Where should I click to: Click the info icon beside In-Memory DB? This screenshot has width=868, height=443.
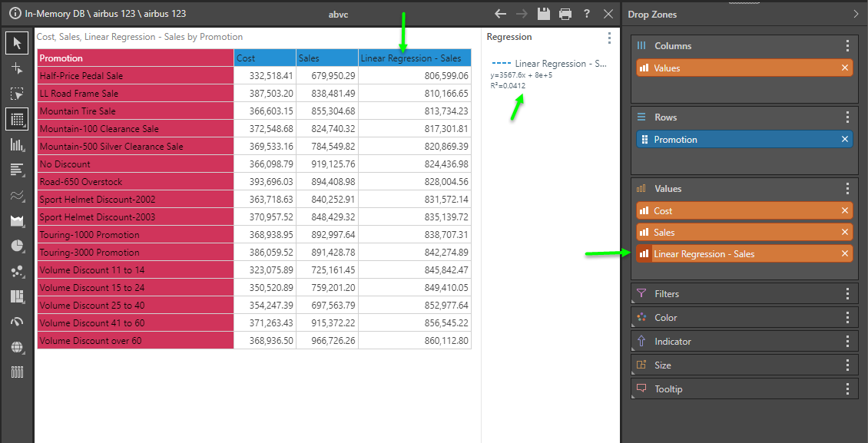15,14
